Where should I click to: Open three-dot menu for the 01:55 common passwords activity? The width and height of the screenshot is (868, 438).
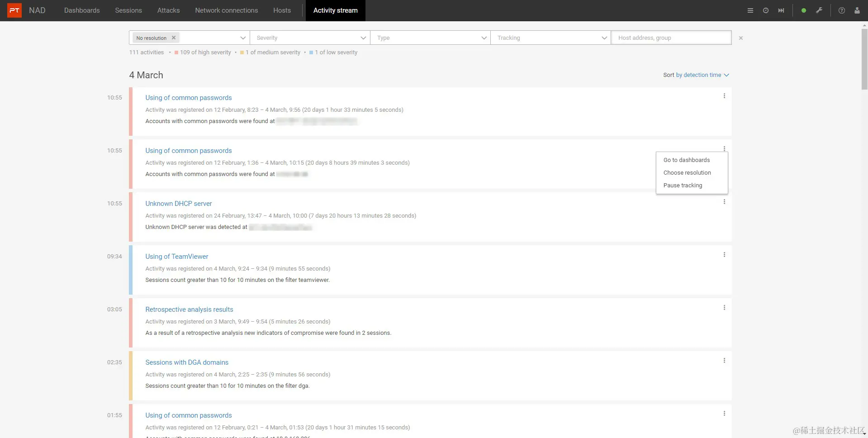tap(724, 414)
